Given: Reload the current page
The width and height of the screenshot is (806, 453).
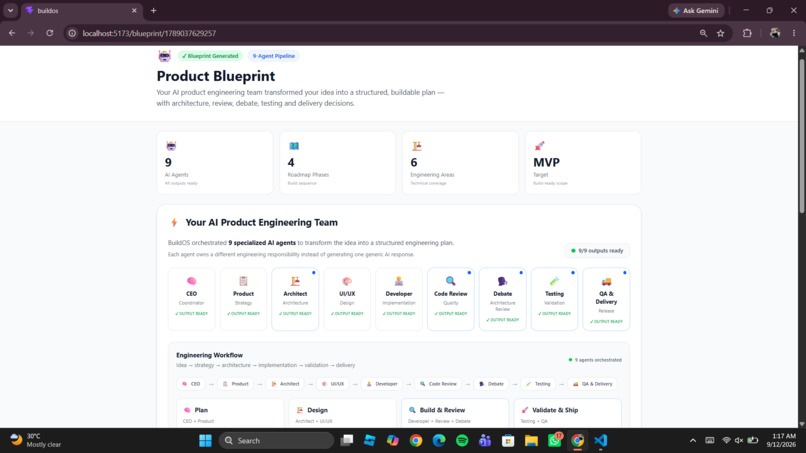Looking at the screenshot, I should [49, 33].
